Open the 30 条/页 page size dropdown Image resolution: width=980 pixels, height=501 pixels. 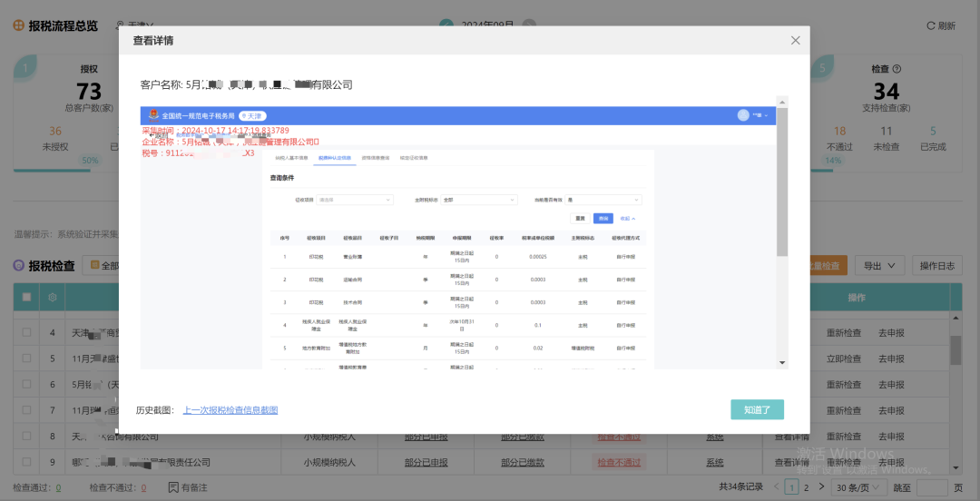pyautogui.click(x=858, y=487)
